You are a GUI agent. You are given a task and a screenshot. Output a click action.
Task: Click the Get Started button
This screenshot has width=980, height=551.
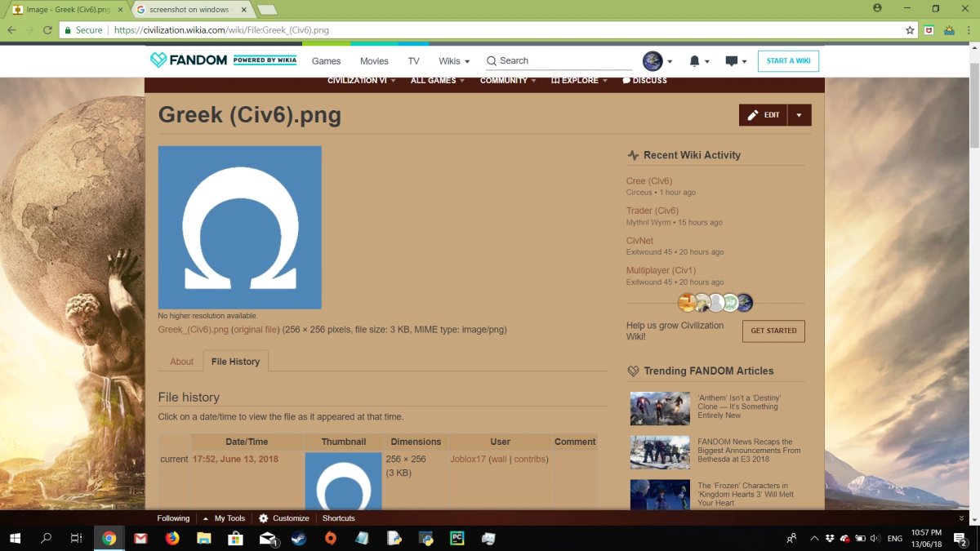773,331
